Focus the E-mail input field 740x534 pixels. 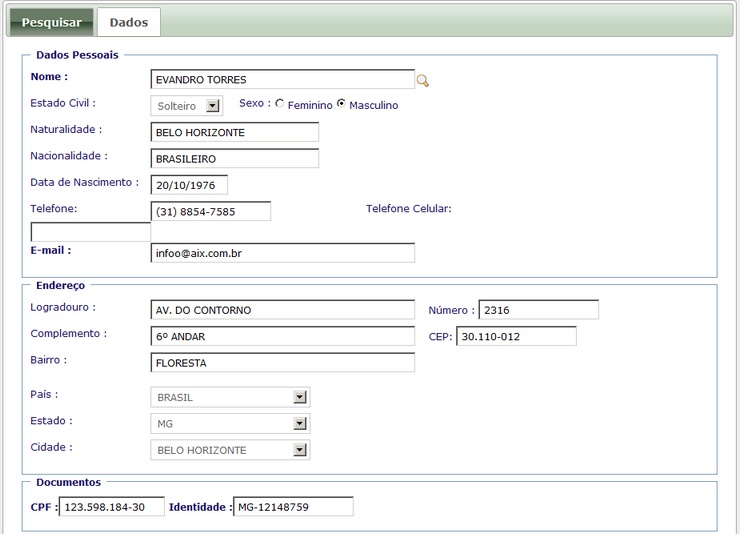click(282, 253)
